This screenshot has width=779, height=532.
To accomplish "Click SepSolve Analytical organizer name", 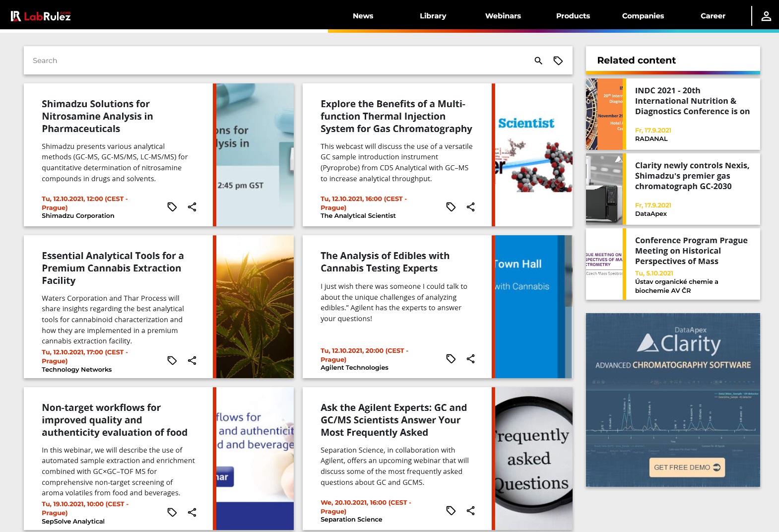I will point(73,522).
